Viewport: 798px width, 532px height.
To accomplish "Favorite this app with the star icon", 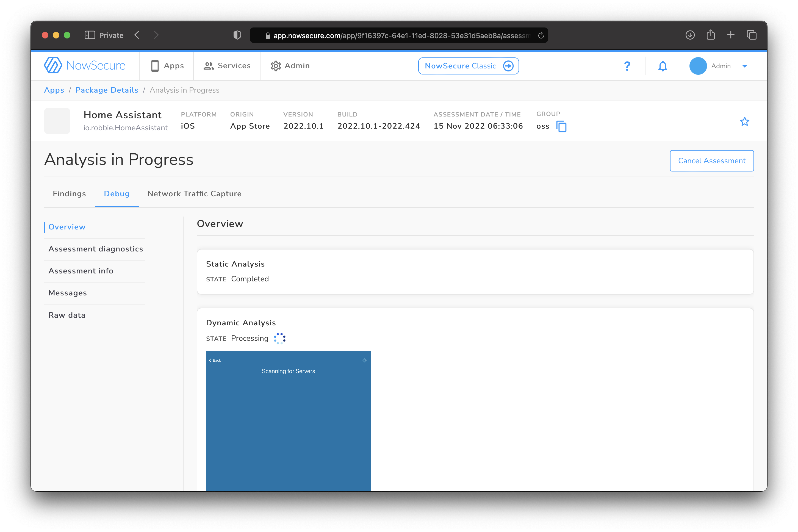I will pos(744,121).
